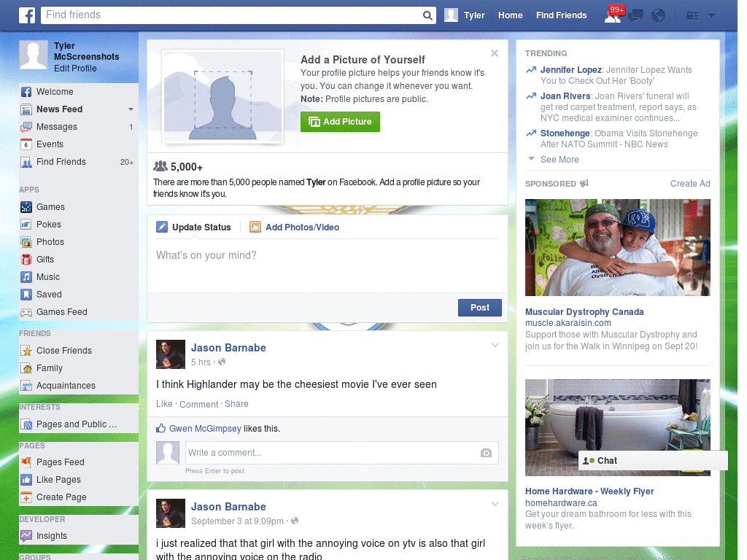The height and width of the screenshot is (560, 747).
Task: Like the Highlander post
Action: point(164,404)
